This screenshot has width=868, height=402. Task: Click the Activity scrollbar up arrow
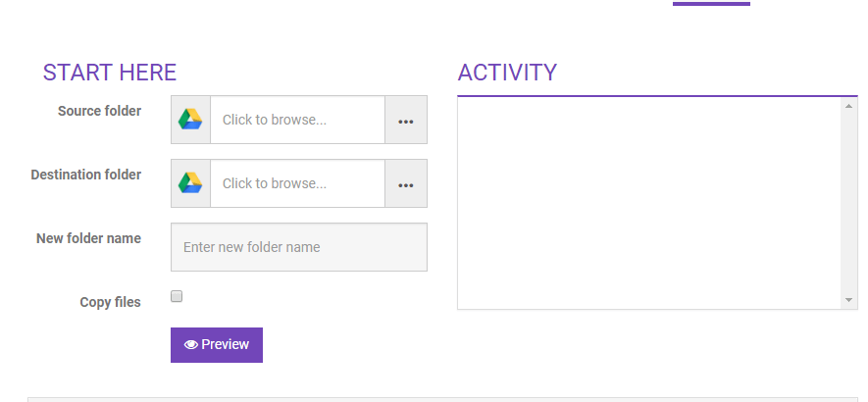[849, 106]
